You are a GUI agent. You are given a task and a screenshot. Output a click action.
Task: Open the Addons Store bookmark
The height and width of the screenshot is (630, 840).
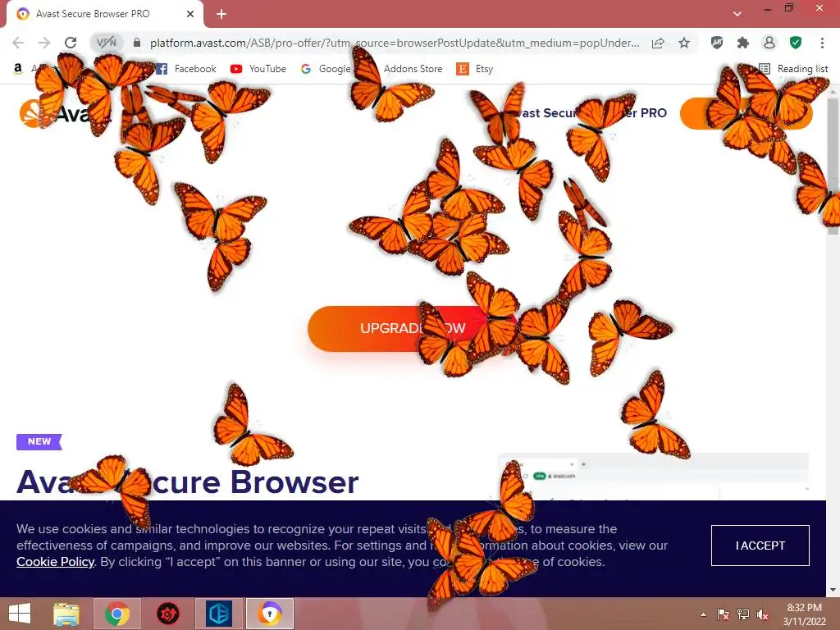pos(413,69)
